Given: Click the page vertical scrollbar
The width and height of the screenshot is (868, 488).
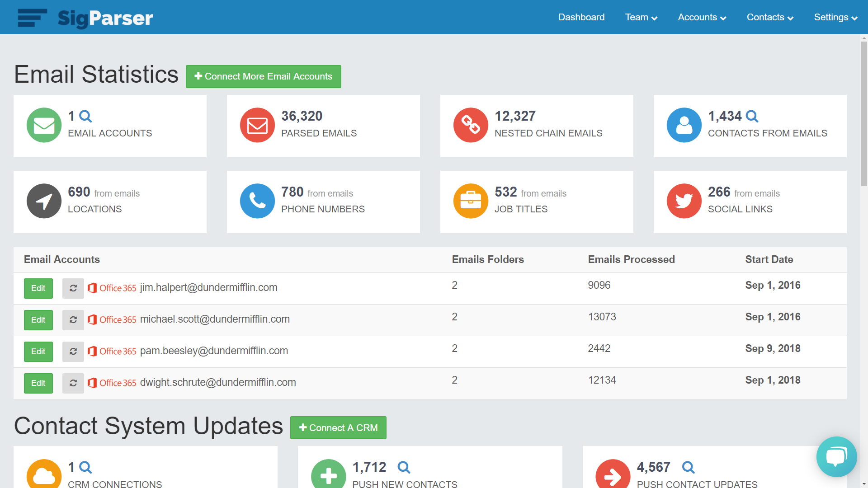Looking at the screenshot, I should (864, 113).
